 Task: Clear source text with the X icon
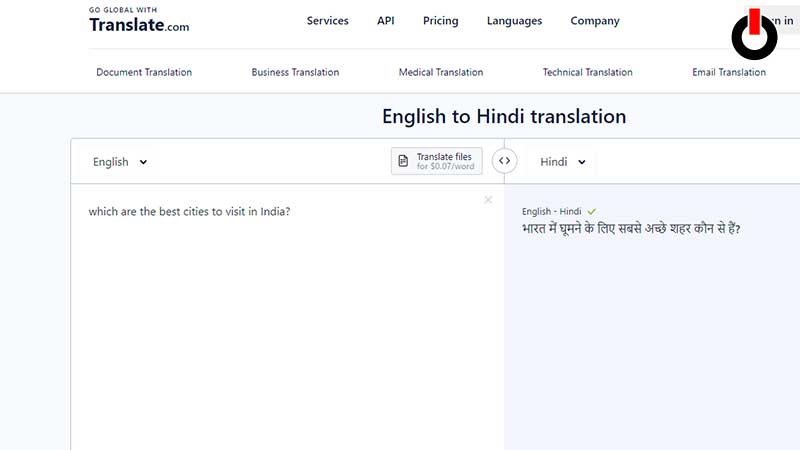488,199
